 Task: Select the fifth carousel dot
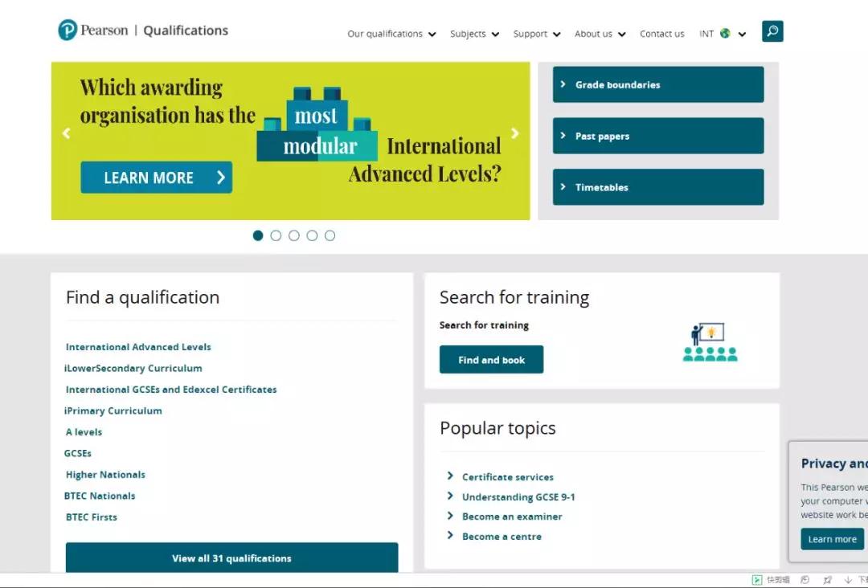[330, 235]
